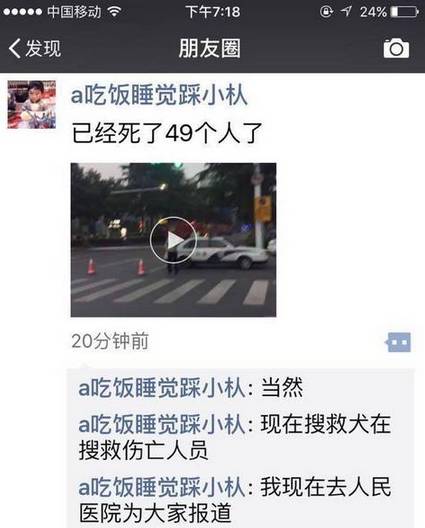Tap the battery icon in status bar
This screenshot has height=528, width=425.
coord(404,12)
